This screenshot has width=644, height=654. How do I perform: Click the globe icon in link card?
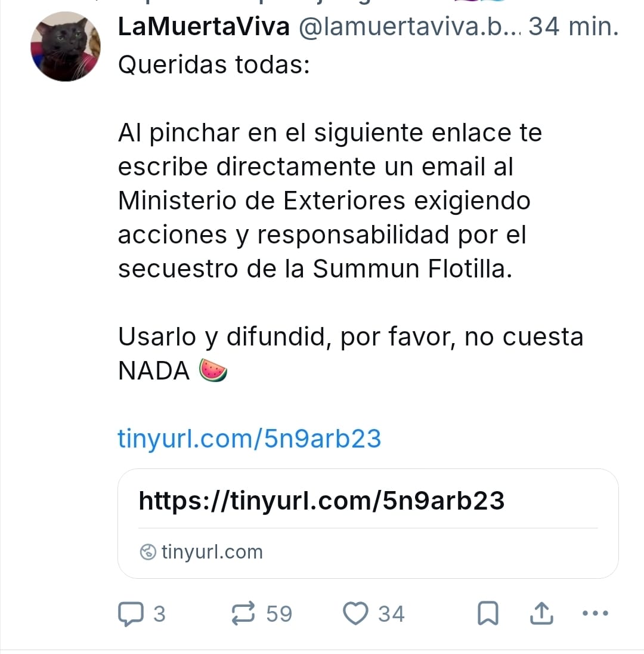point(147,552)
